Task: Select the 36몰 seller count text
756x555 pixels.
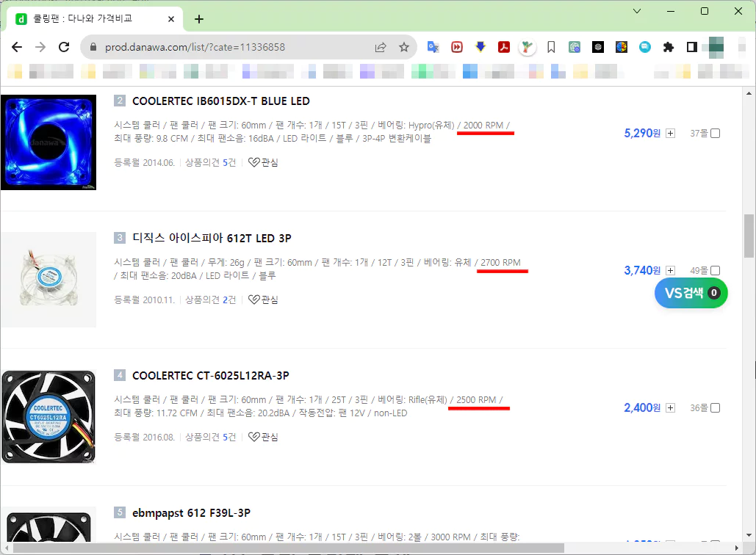Action: pos(699,408)
